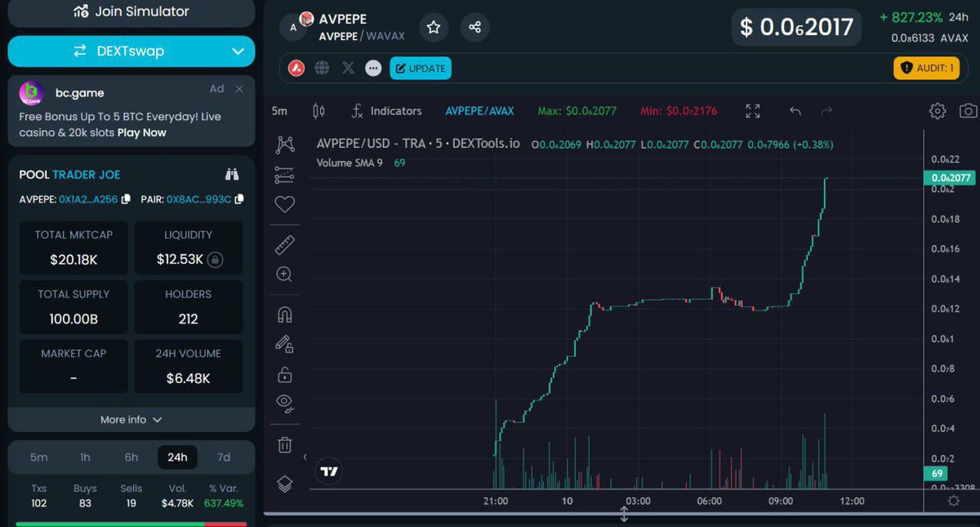Close the bc.game advertisement
This screenshot has width=980, height=527.
click(x=239, y=89)
